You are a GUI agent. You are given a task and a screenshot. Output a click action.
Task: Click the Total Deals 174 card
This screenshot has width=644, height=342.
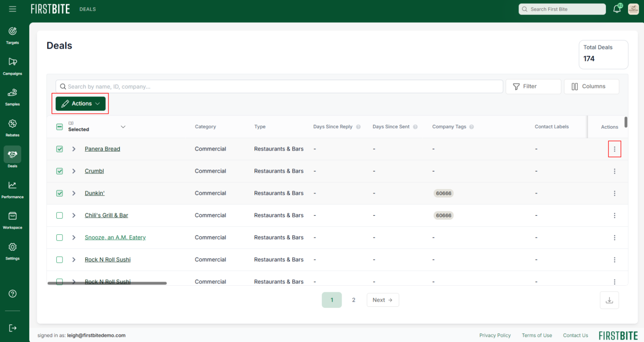pyautogui.click(x=604, y=54)
